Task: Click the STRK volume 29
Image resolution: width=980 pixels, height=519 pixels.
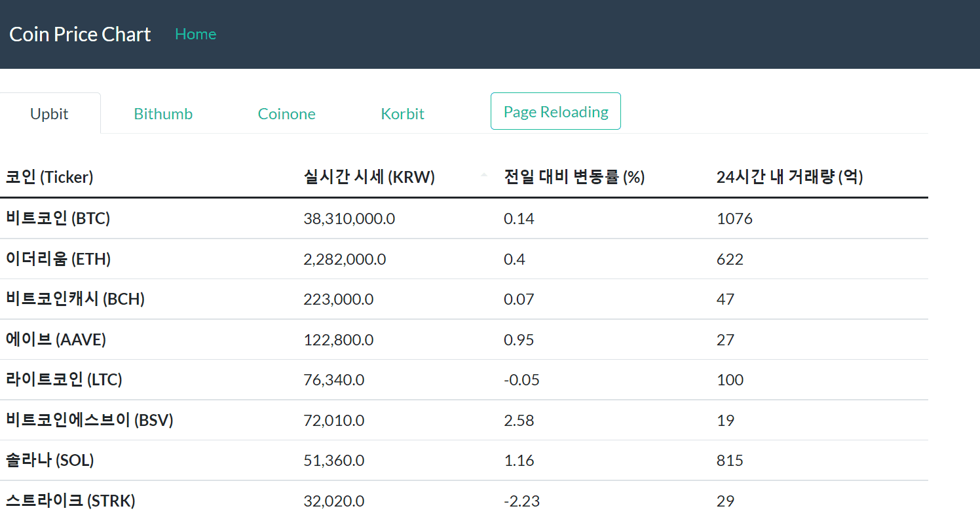Action: point(725,501)
